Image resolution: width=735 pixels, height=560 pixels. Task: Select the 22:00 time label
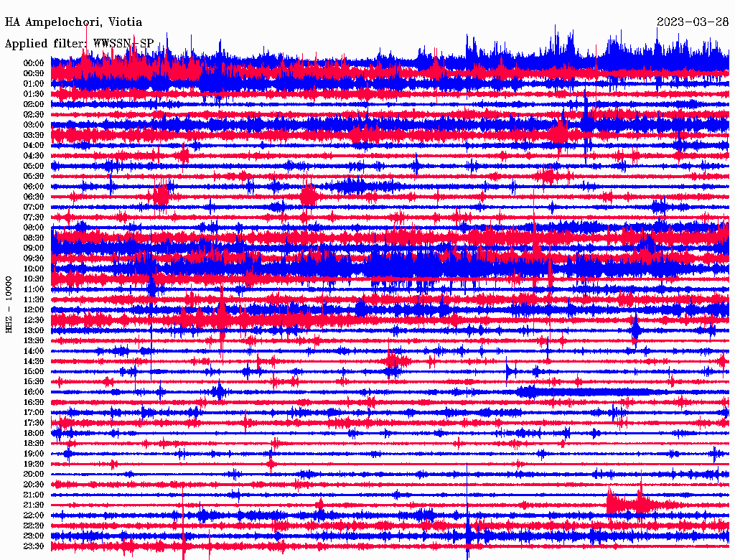point(34,515)
